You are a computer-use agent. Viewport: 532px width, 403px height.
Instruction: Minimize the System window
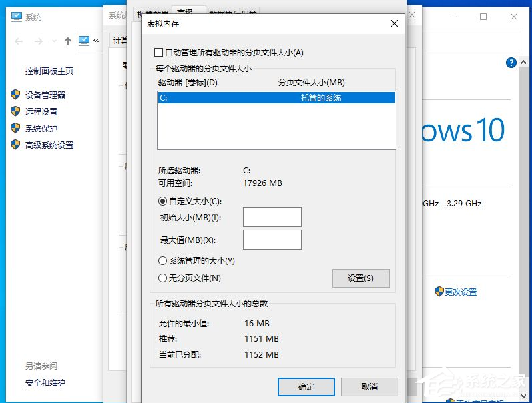click(453, 17)
